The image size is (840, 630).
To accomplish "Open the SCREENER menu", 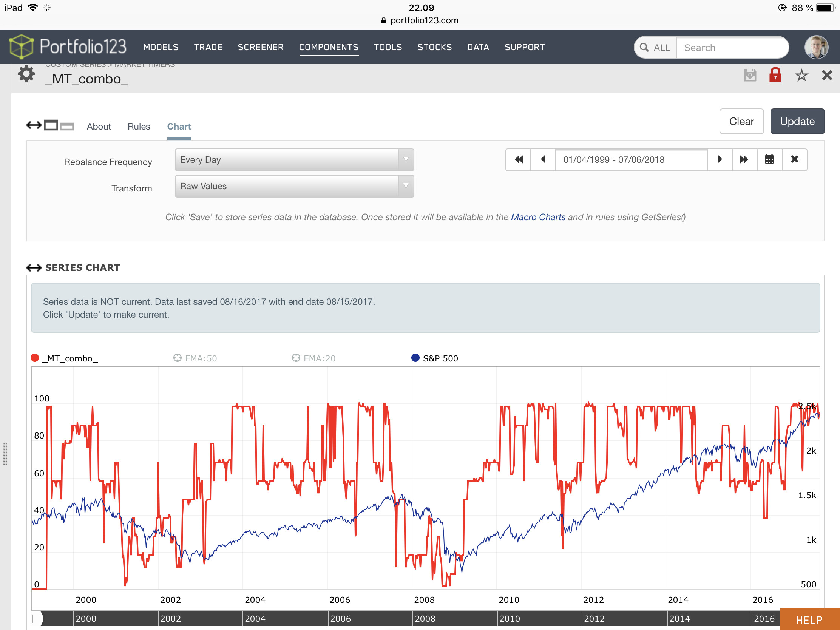I will coord(261,47).
